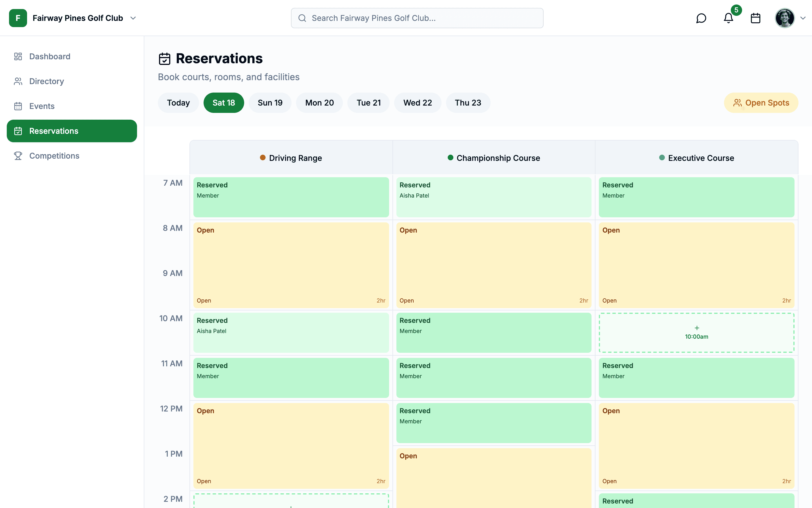Open notifications bell with 5 badge
The image size is (812, 508).
point(728,18)
